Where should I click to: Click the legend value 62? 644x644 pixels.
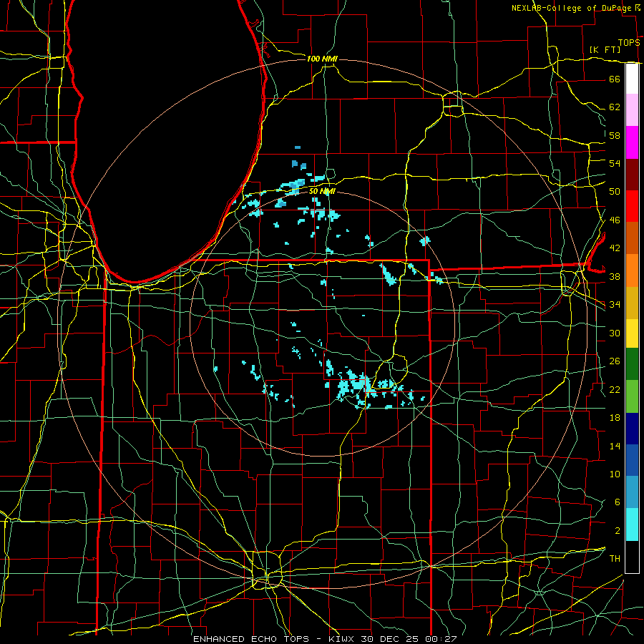pos(615,107)
